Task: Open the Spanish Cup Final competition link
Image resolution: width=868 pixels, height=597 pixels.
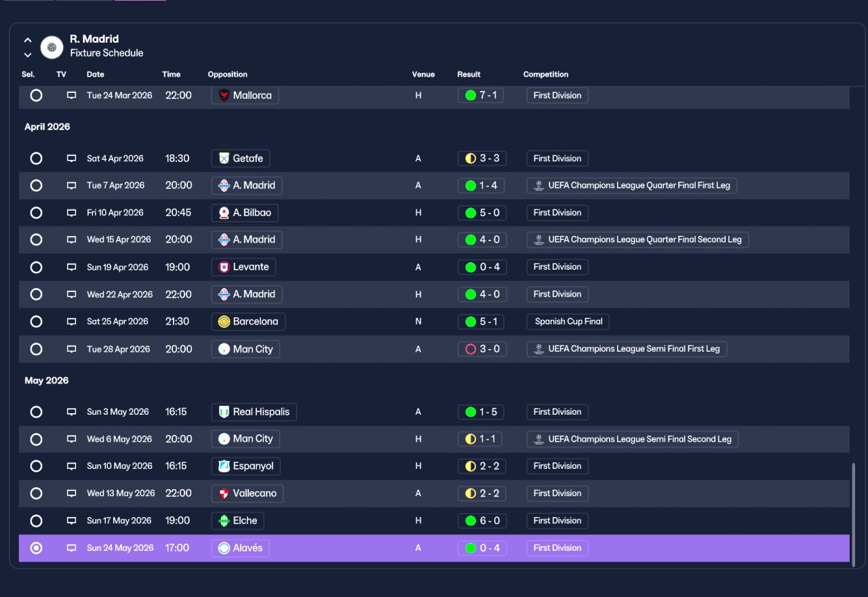Action: (568, 322)
